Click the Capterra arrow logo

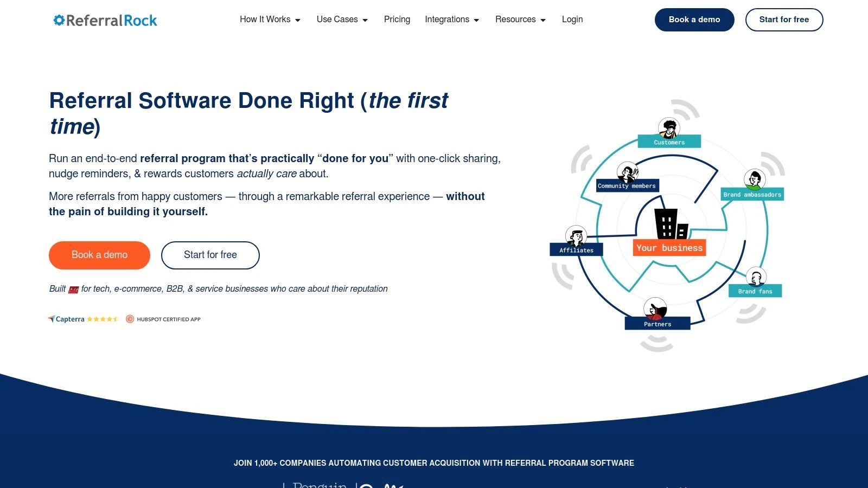click(52, 319)
